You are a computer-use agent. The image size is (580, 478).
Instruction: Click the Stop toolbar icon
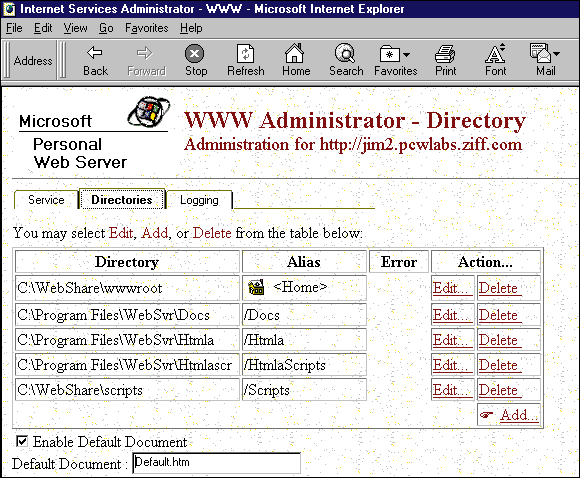tap(195, 54)
